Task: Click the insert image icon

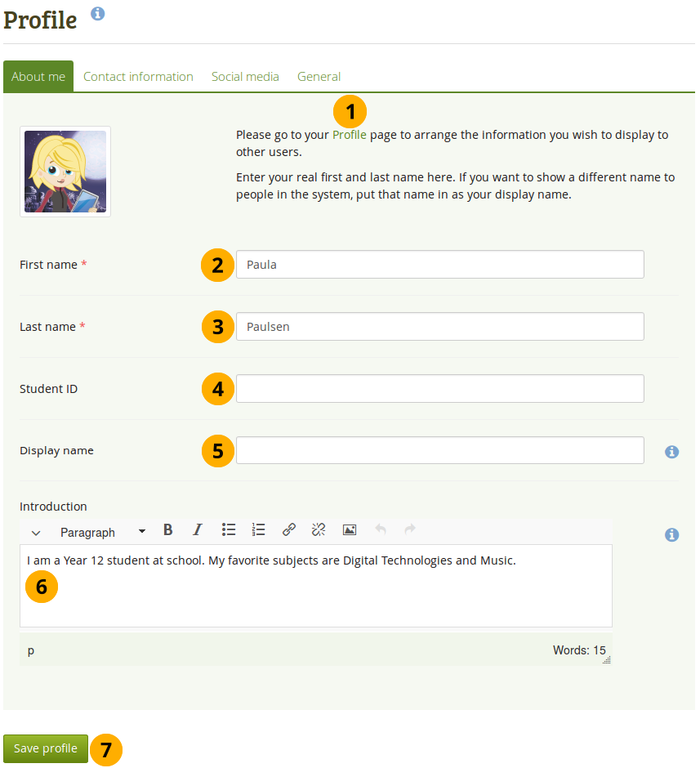Action: [350, 530]
